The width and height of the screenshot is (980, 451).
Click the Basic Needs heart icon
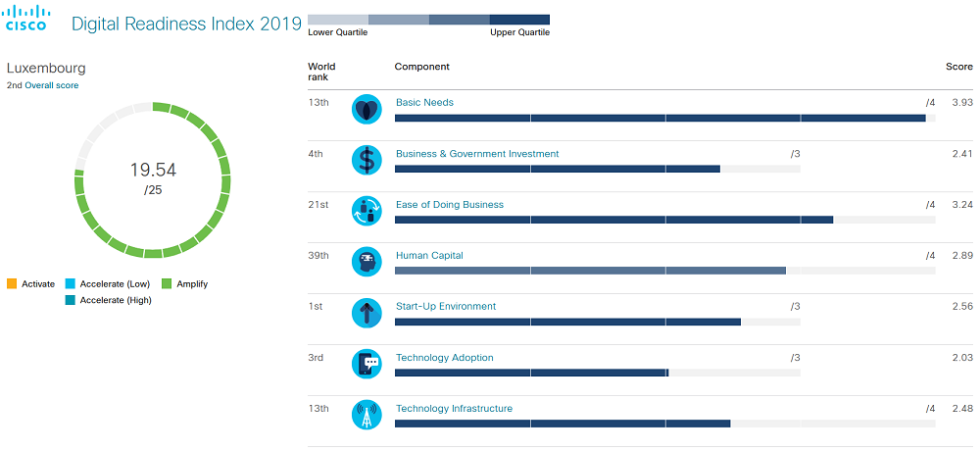367,110
